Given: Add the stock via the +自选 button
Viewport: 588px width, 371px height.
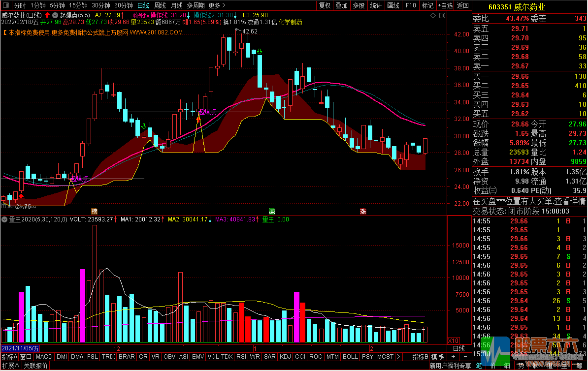Looking at the screenshot, I should tap(445, 5).
